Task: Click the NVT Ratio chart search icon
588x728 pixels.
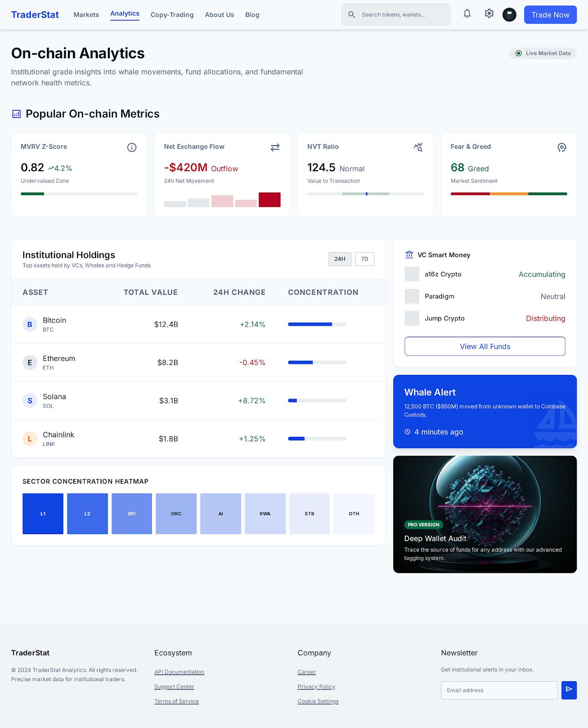Action: pos(418,147)
